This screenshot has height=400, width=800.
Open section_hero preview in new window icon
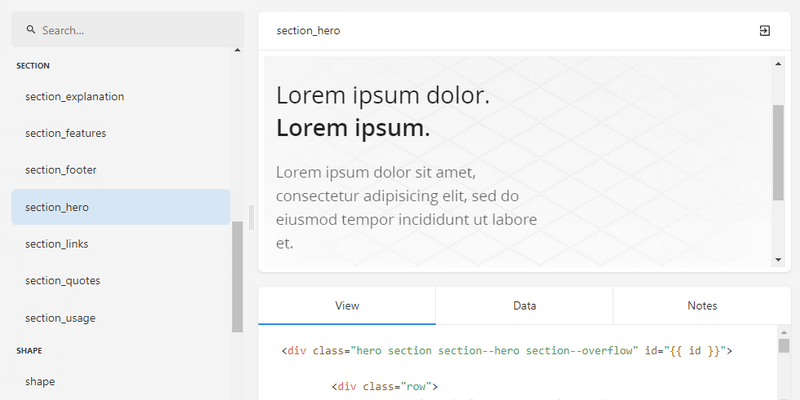(765, 31)
